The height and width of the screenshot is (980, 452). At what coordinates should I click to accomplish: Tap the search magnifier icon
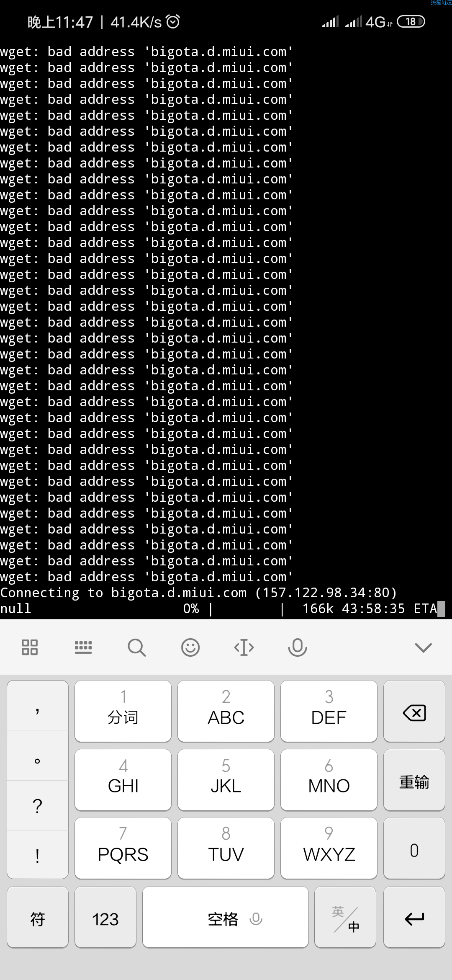tap(137, 647)
